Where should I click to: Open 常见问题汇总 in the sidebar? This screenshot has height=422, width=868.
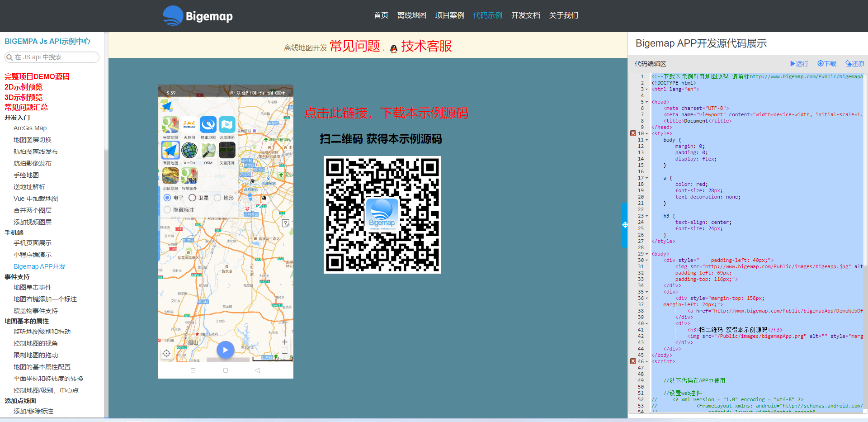tap(26, 108)
